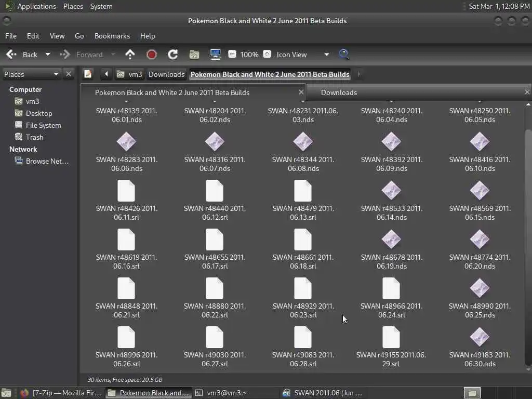Open the Go menu

click(79, 36)
